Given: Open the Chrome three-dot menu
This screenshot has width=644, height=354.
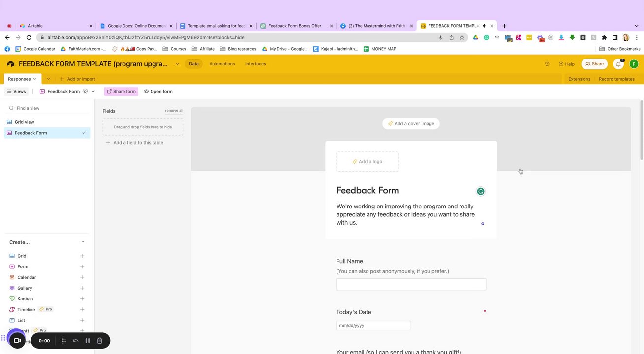Looking at the screenshot, I should pyautogui.click(x=637, y=37).
